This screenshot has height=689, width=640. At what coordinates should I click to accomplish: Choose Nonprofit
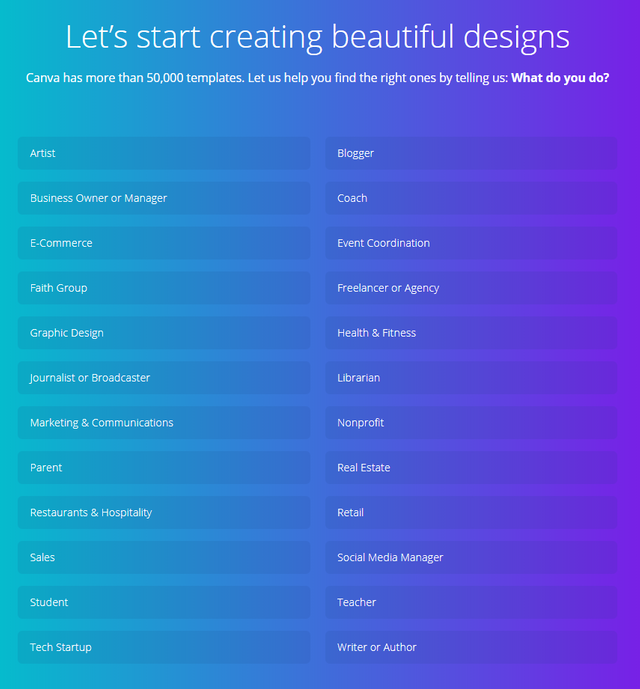[x=471, y=422]
